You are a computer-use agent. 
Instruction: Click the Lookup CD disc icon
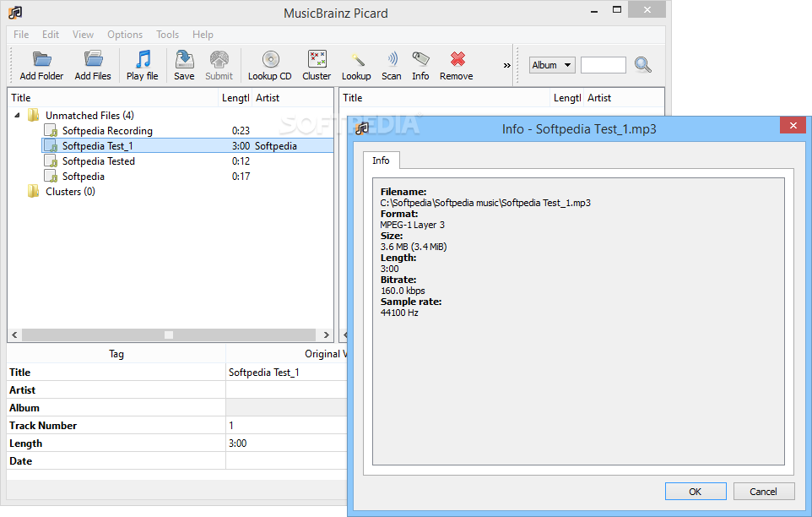[270, 59]
